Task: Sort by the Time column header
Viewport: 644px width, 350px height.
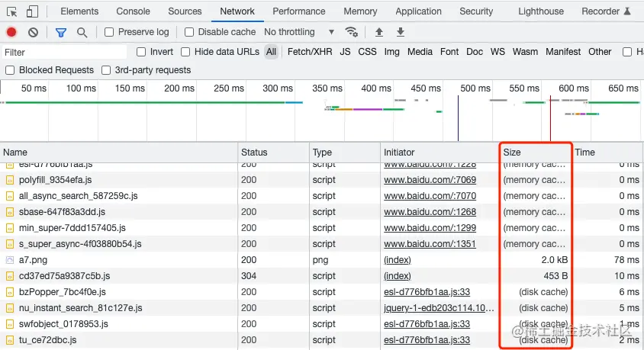Action: 607,153
